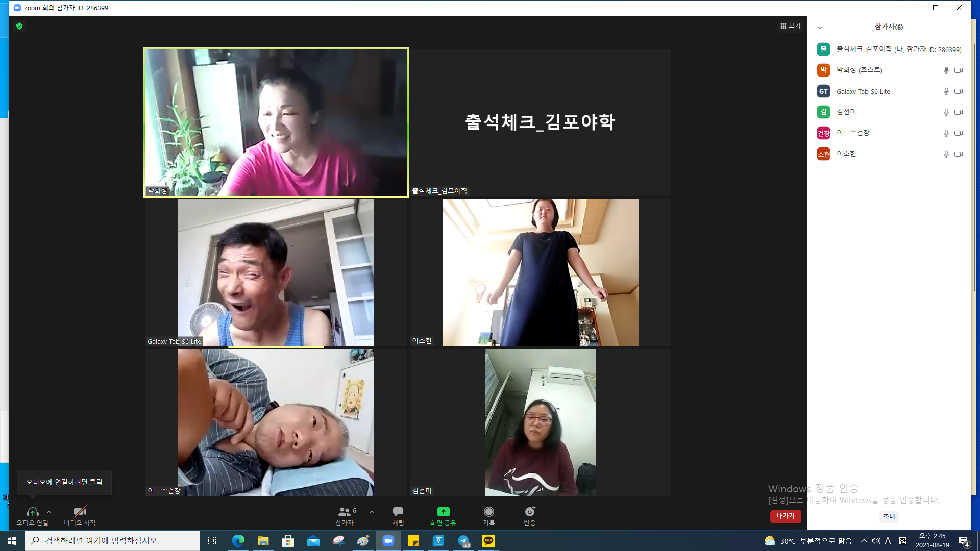Open the 반응 reactions emoji icon
980x551 pixels.
(x=530, y=511)
